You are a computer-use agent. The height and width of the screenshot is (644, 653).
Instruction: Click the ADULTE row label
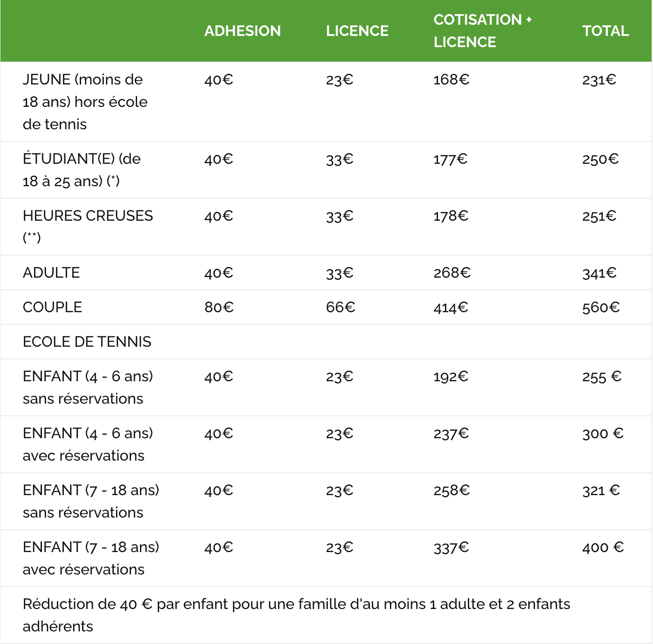tap(51, 273)
